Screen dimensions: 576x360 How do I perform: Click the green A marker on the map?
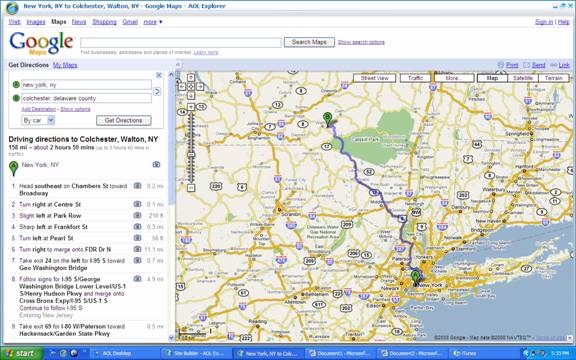click(415, 278)
